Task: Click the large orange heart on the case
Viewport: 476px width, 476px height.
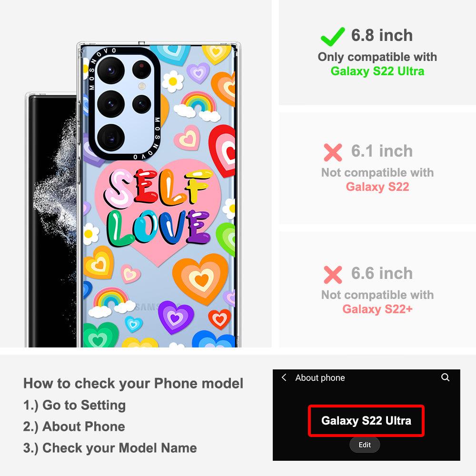Action: click(x=200, y=279)
